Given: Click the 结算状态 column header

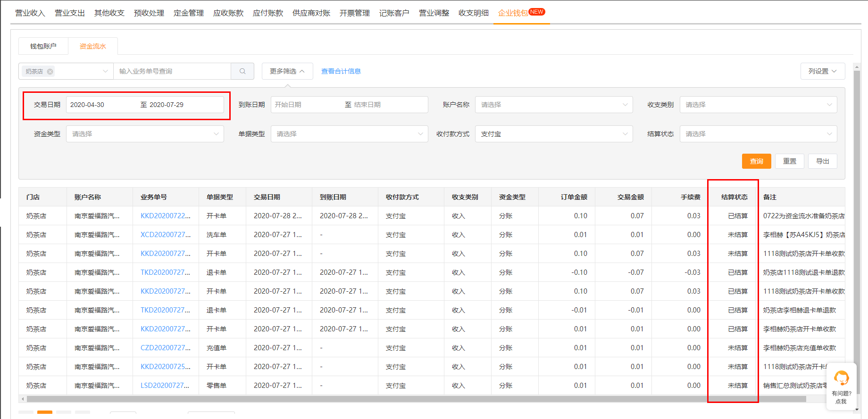Looking at the screenshot, I should coord(734,197).
